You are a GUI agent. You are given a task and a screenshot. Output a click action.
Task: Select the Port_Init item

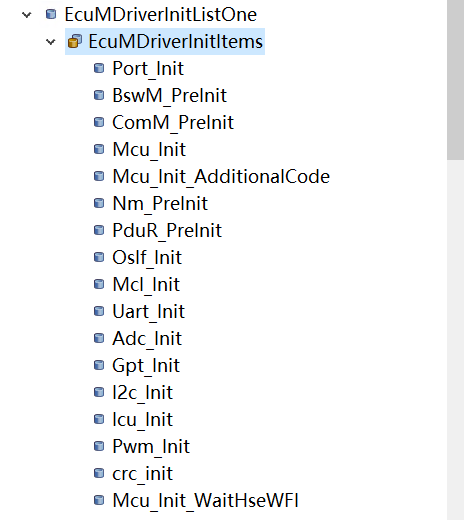pyautogui.click(x=148, y=69)
